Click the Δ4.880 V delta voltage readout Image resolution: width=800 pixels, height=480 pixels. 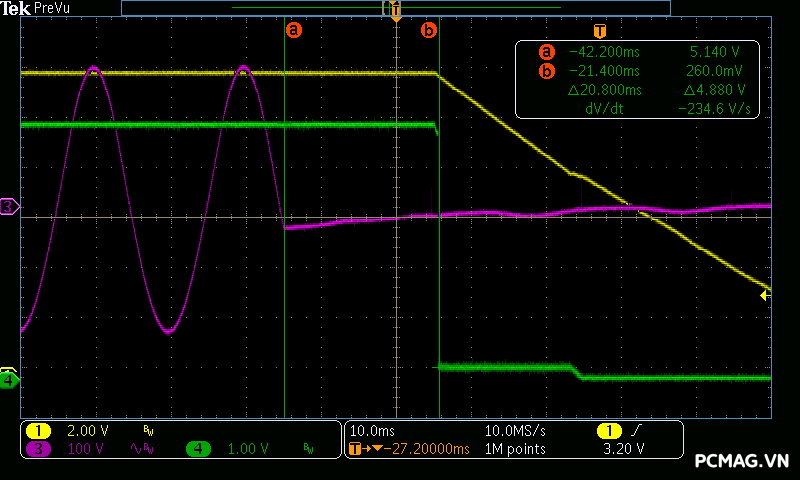click(714, 90)
